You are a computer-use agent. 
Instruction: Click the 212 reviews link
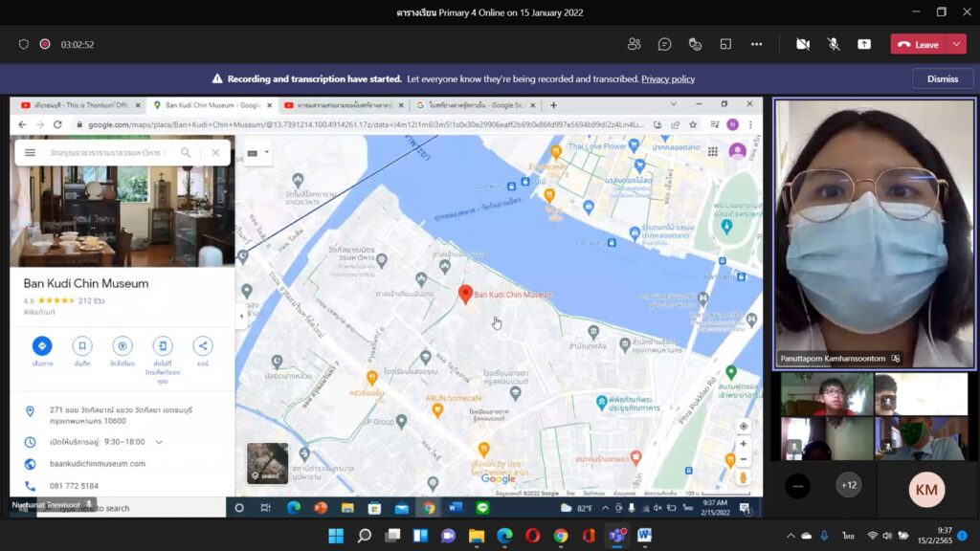click(91, 300)
